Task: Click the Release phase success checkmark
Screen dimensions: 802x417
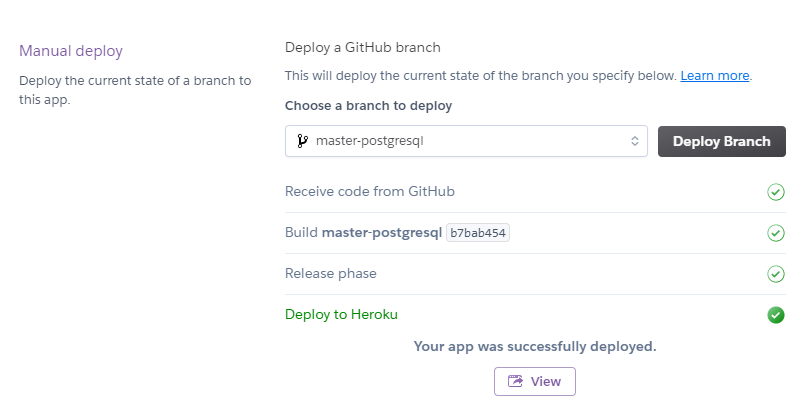Action: (x=775, y=274)
